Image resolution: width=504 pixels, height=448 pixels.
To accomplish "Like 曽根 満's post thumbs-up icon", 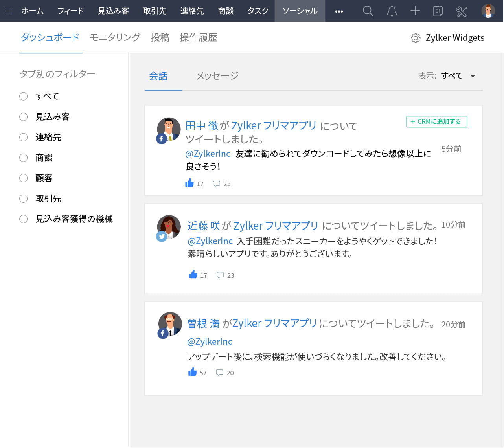I will pyautogui.click(x=193, y=372).
